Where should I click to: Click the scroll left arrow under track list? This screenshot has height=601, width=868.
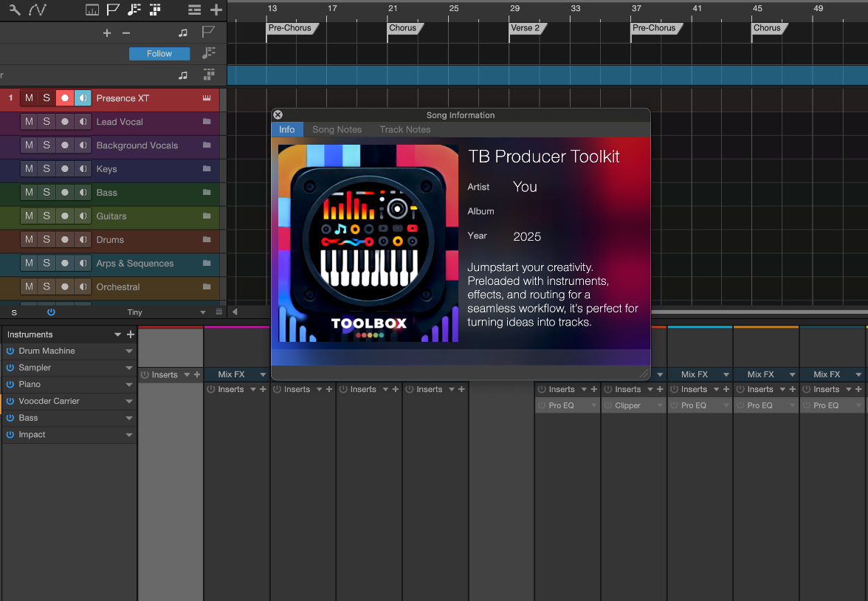(x=235, y=312)
